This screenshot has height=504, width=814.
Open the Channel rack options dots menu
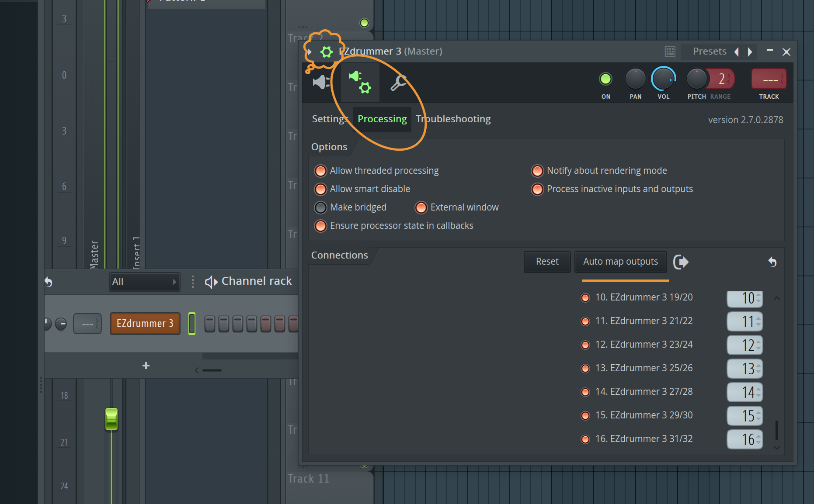(x=193, y=282)
